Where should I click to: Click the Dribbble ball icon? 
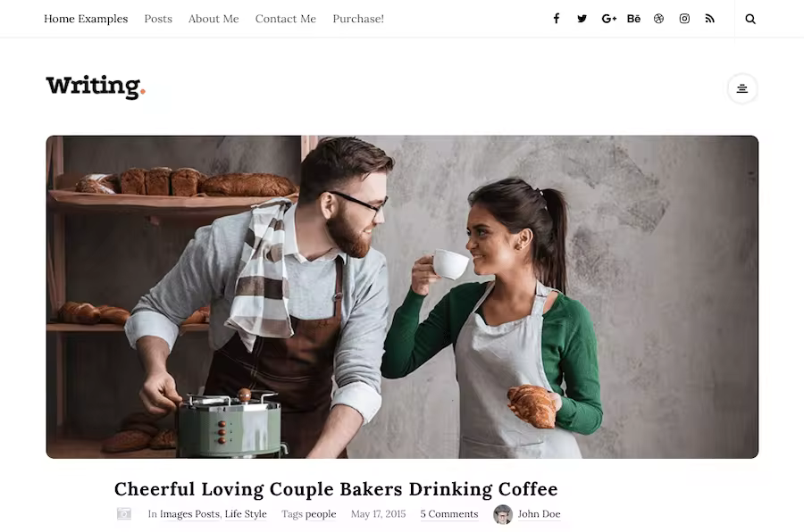(x=659, y=19)
